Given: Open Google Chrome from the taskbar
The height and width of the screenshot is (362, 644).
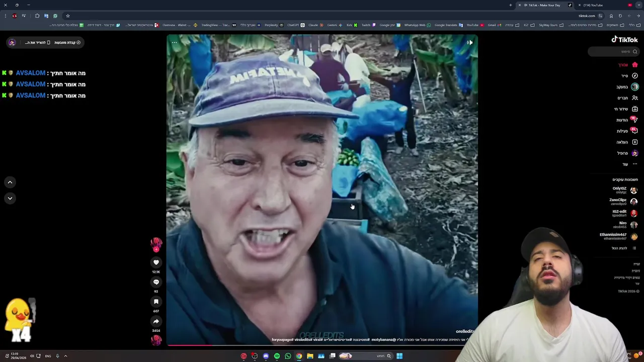Looking at the screenshot, I should coord(299,356).
